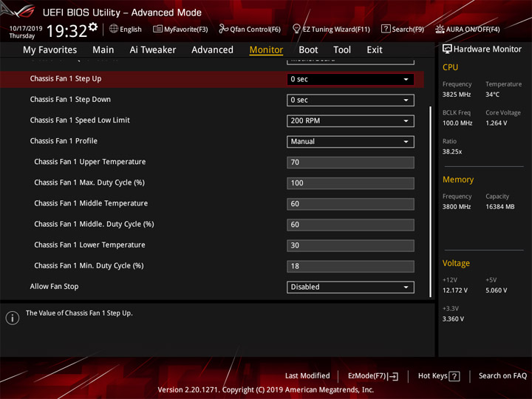Click Last Modified
This screenshot has width=532, height=399.
[307, 376]
